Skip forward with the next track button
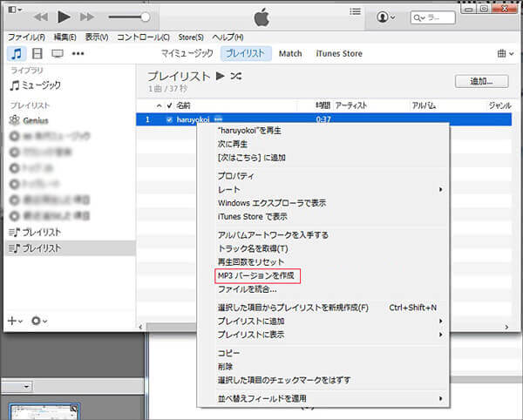The height and width of the screenshot is (420, 523). click(86, 17)
